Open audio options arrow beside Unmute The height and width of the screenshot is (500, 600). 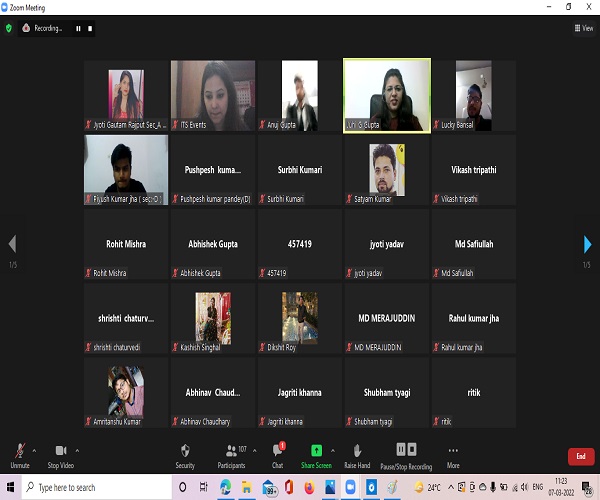point(34,451)
